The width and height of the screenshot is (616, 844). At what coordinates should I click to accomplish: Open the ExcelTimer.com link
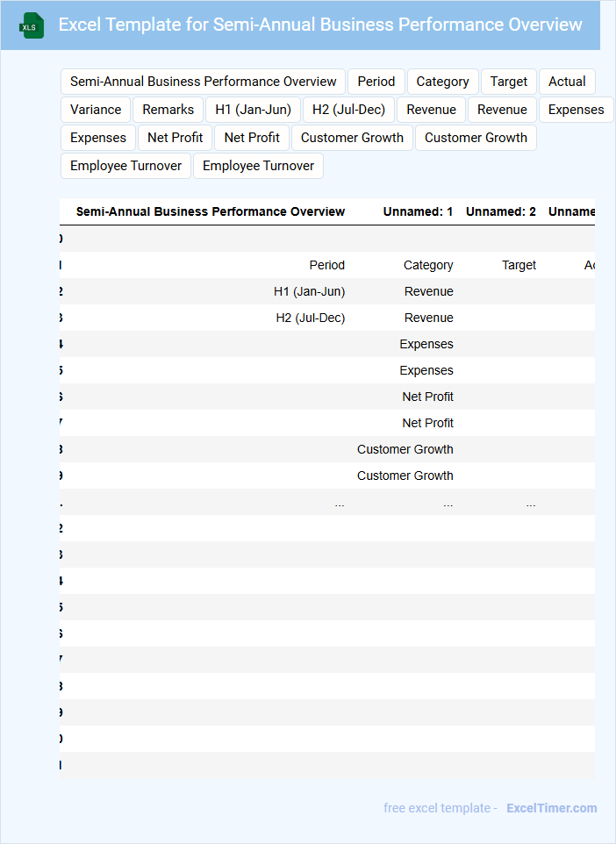(x=551, y=808)
